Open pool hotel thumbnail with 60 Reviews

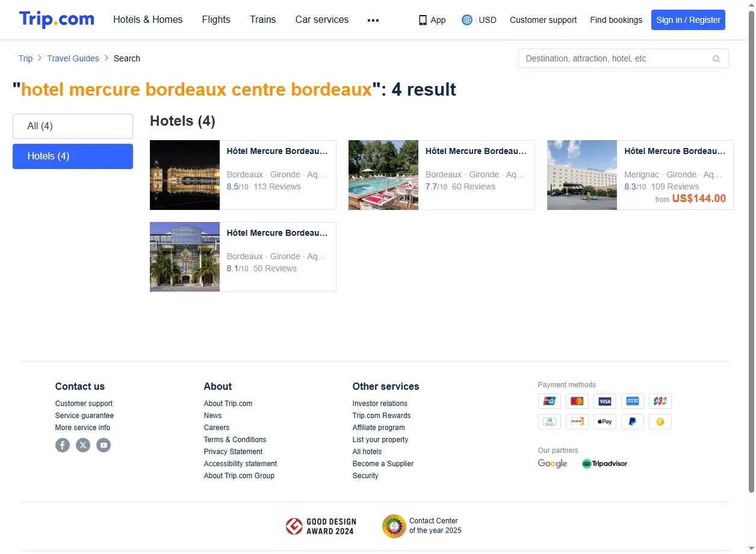[383, 175]
